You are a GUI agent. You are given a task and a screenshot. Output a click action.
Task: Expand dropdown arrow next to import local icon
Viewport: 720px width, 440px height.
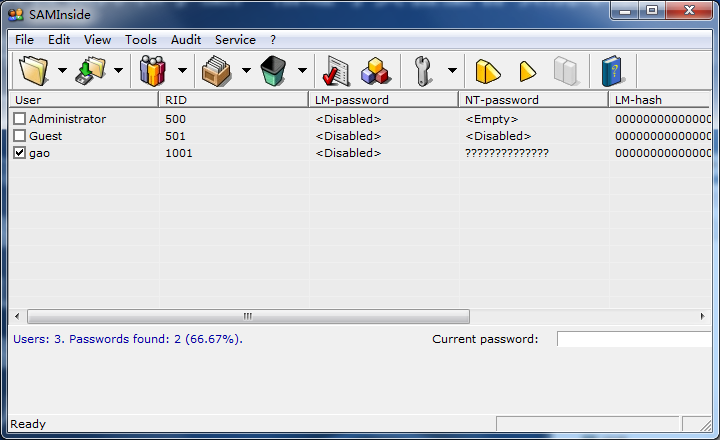pos(118,70)
